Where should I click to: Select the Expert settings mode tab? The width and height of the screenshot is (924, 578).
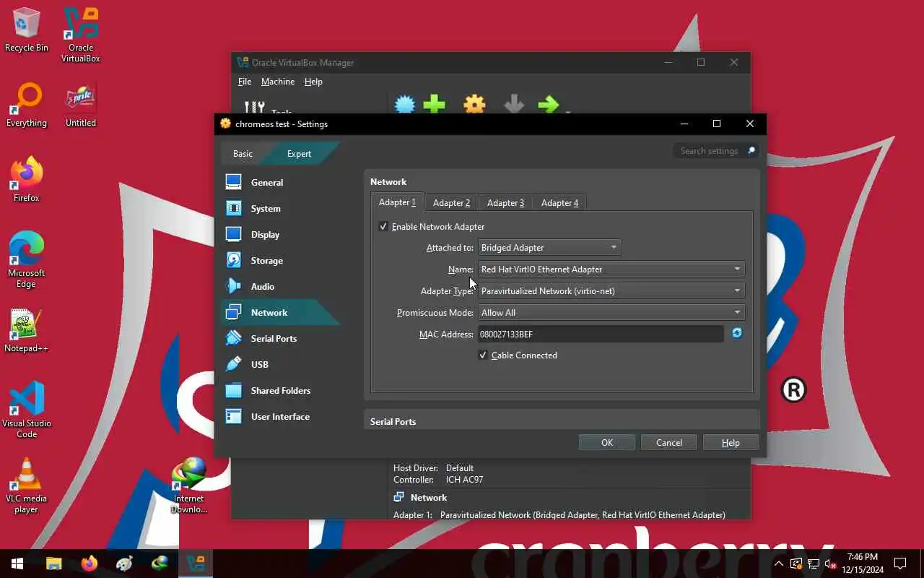pos(299,154)
